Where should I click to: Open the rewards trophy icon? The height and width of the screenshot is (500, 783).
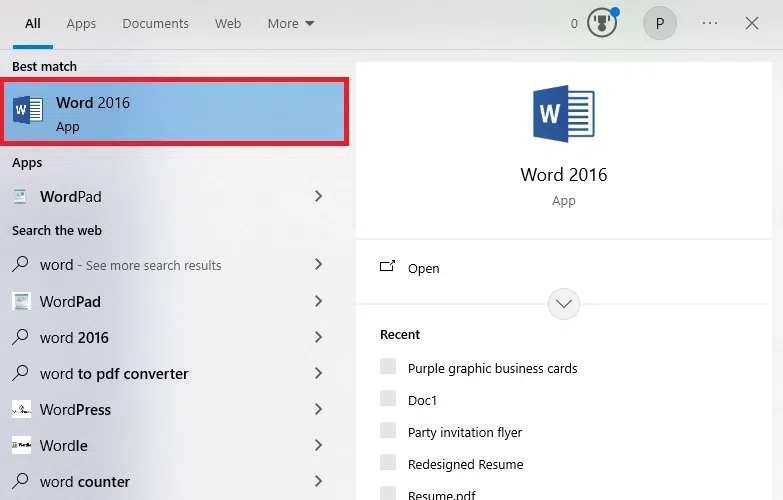(602, 23)
